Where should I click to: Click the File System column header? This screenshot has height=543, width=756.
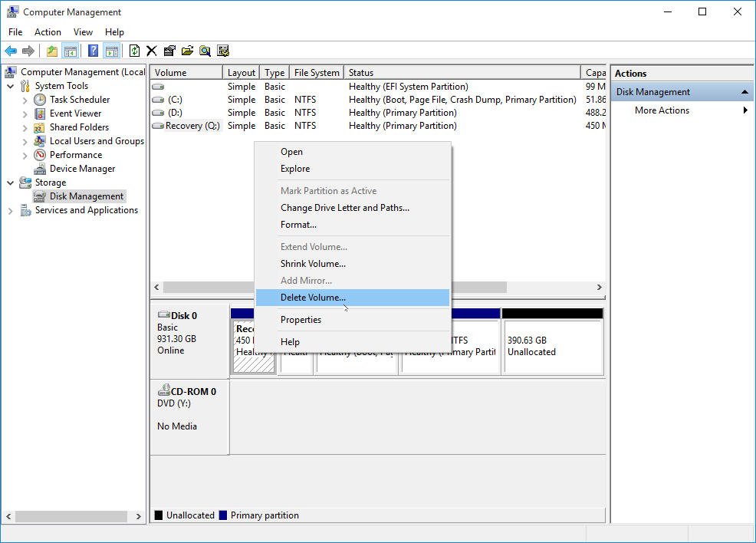tap(316, 73)
